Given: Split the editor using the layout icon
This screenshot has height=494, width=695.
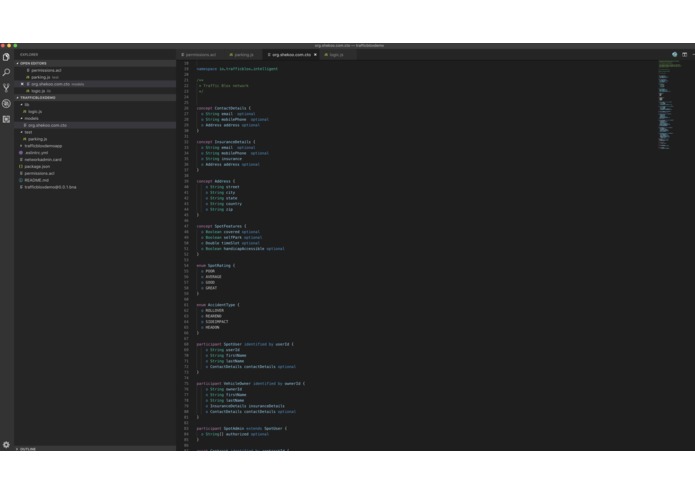Looking at the screenshot, I should 684,54.
